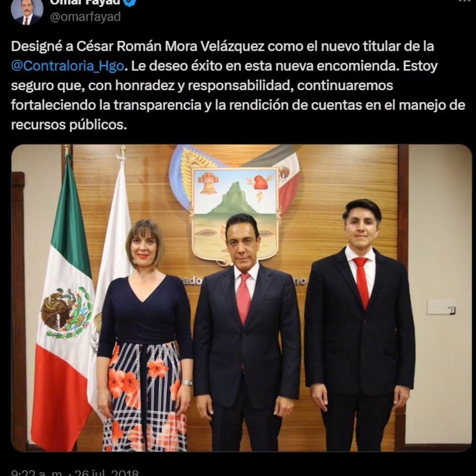Screen dimensions: 476x476
Task: Click the Mexican tricolor flag in the photo
Action: click(63, 304)
